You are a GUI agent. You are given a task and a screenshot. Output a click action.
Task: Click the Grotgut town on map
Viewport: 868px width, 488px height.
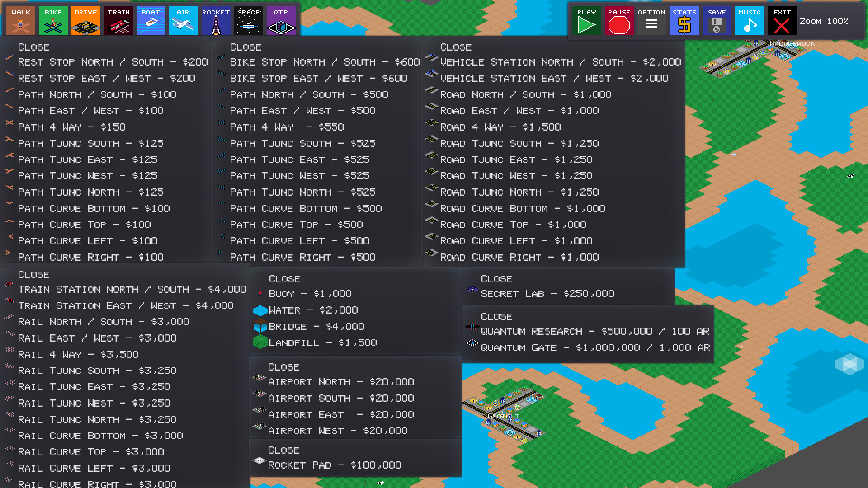pos(503,416)
